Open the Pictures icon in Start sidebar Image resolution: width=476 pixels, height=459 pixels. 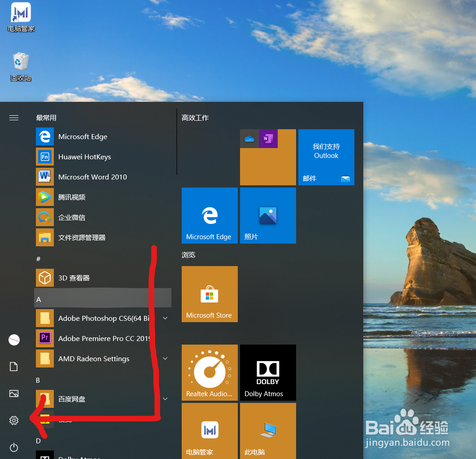point(13,394)
